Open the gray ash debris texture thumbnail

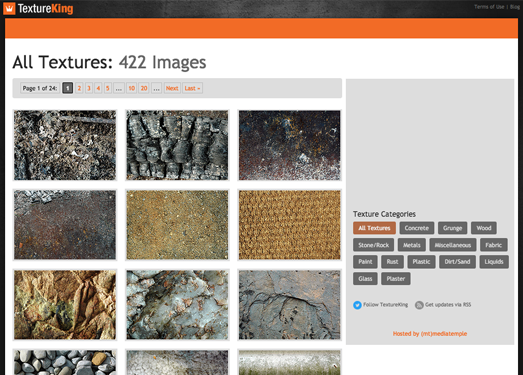pos(65,145)
